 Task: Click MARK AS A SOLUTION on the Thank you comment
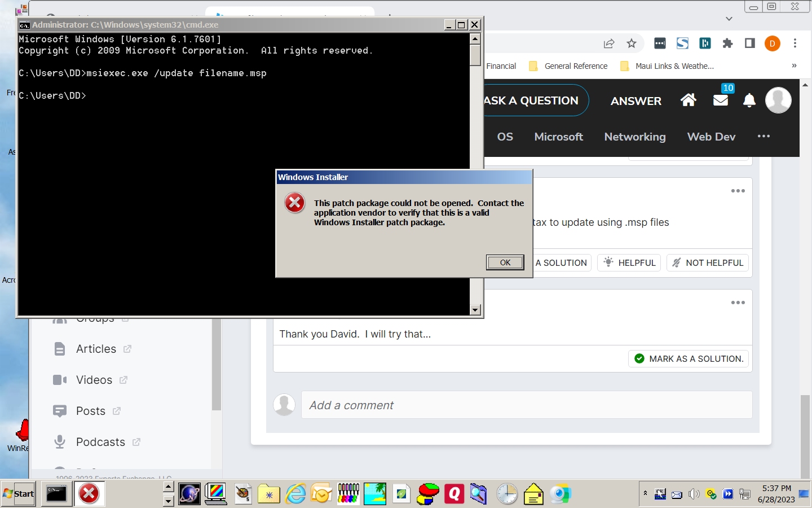(689, 358)
